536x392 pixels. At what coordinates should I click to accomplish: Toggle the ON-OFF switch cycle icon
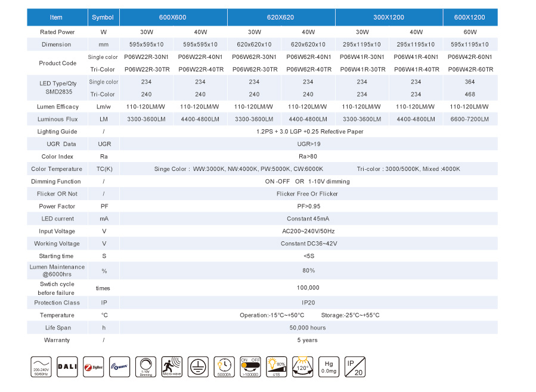point(250,366)
